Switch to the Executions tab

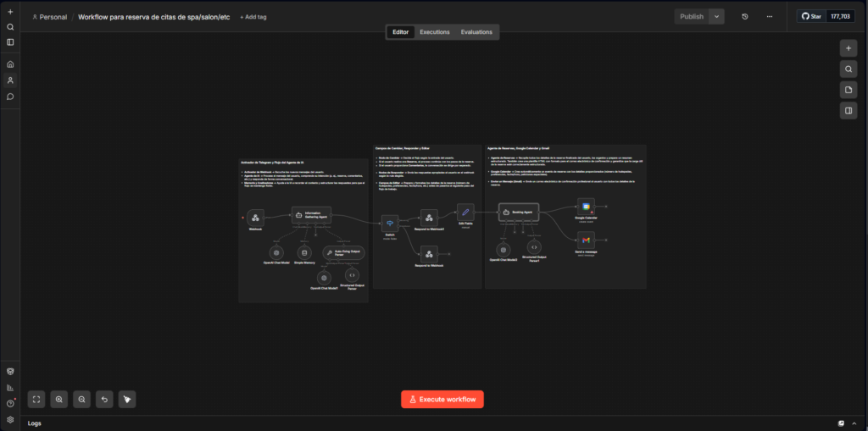pyautogui.click(x=435, y=32)
